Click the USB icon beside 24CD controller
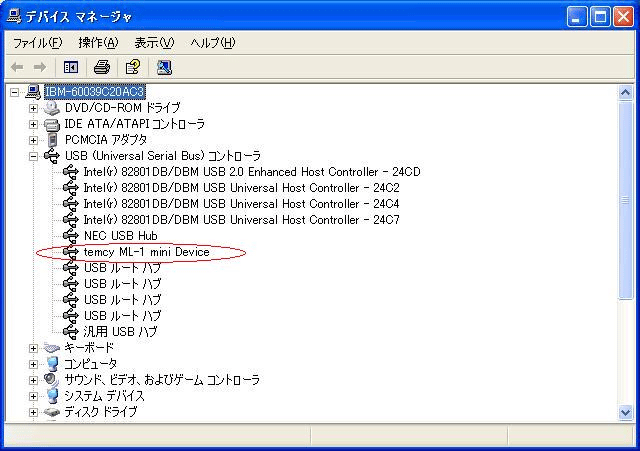This screenshot has height=451, width=640. 71,172
